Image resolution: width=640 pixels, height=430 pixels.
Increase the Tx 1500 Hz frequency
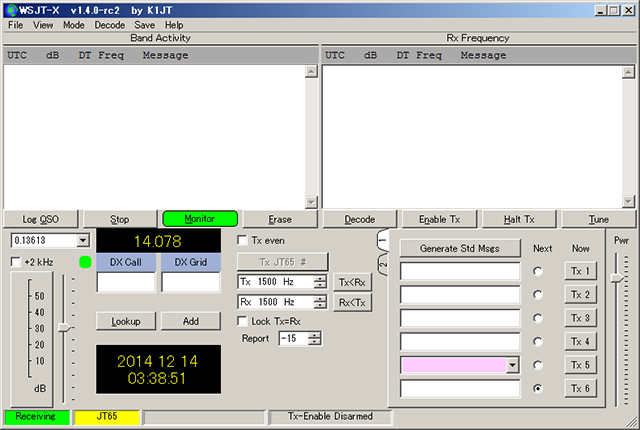(x=320, y=278)
